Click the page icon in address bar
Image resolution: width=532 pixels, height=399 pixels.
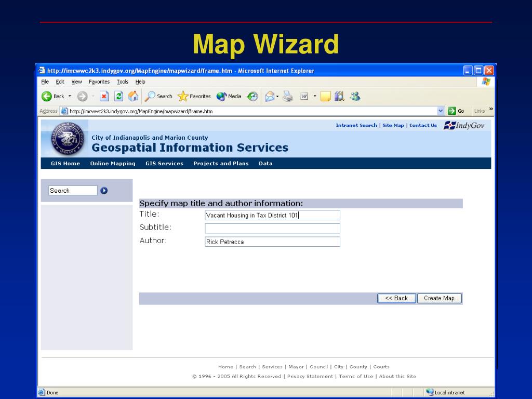tap(64, 111)
